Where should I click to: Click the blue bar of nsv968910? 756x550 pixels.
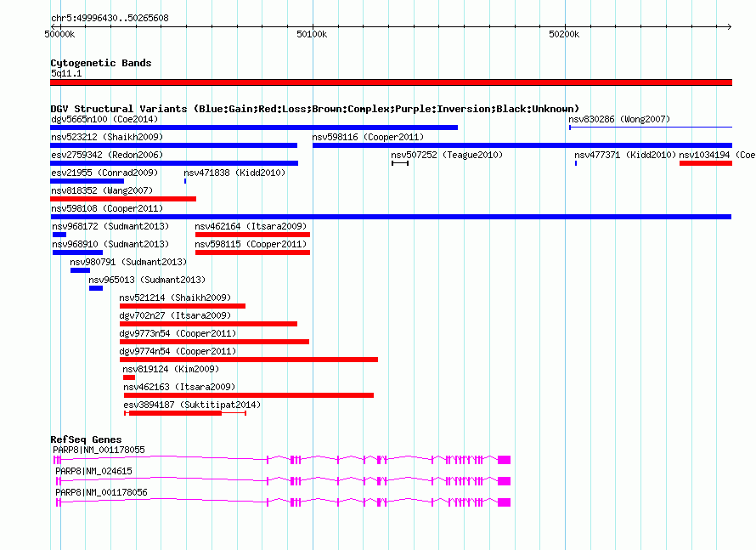click(77, 252)
